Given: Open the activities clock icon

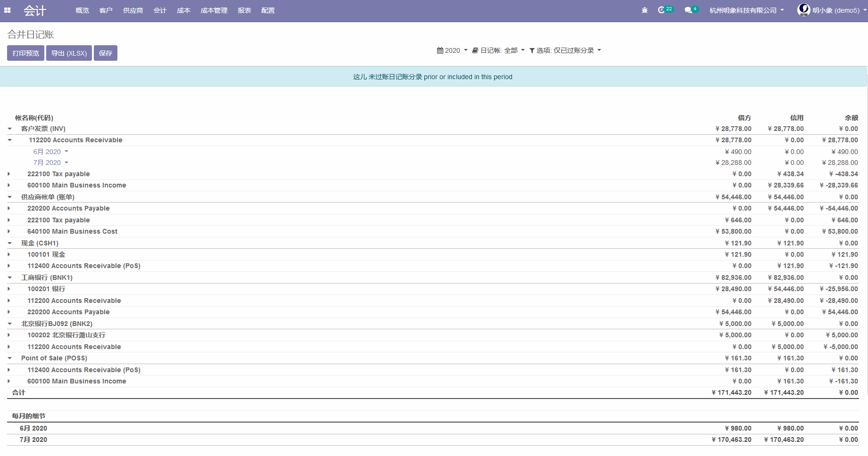Looking at the screenshot, I should tap(661, 10).
